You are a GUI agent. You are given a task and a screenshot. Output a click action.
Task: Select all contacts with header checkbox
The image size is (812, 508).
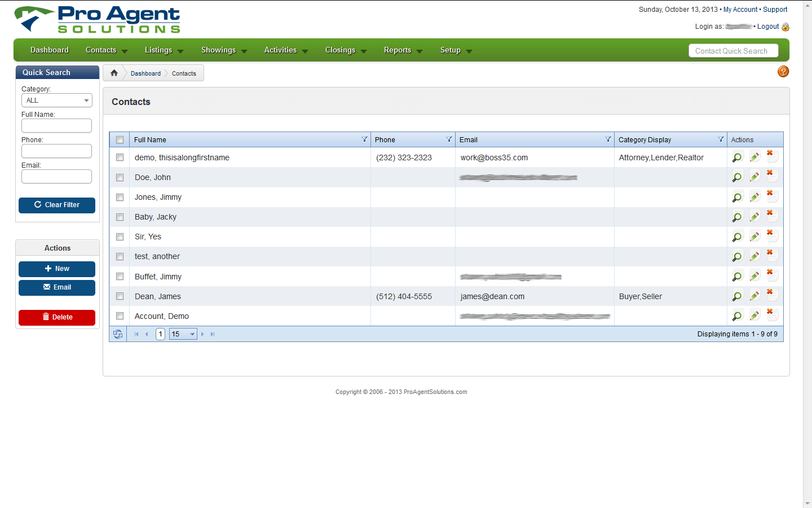[x=120, y=139]
